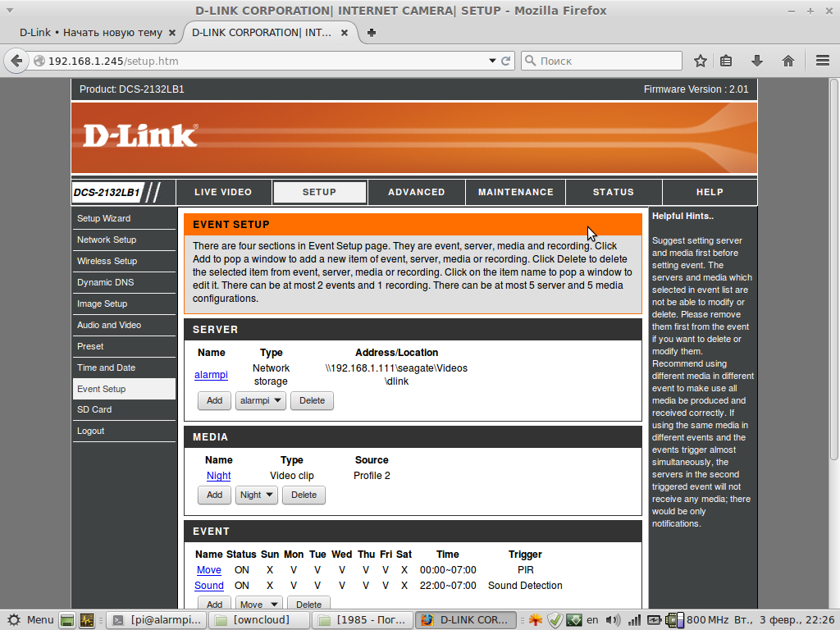The image size is (840, 630).
Task: Click Logout in the sidebar
Action: tap(124, 431)
